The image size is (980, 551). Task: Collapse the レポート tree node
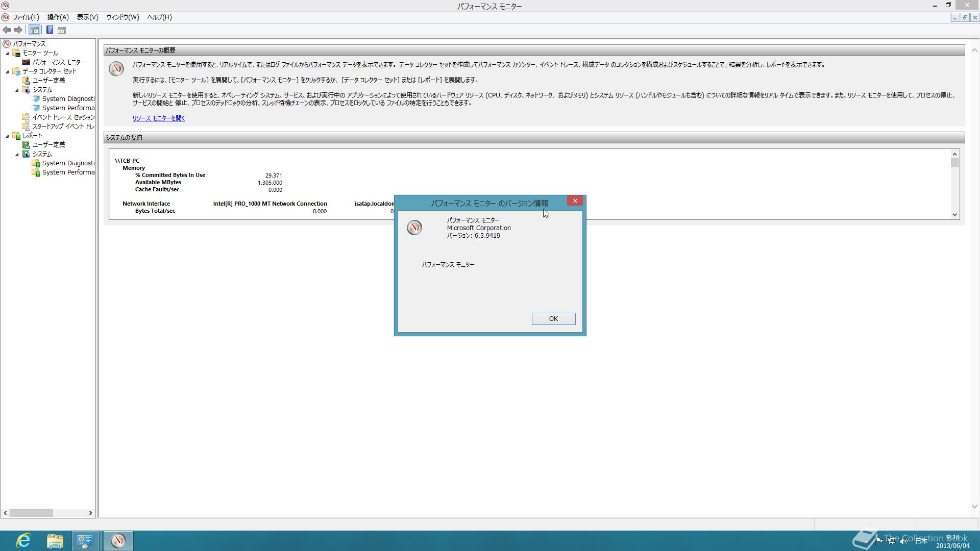(x=8, y=136)
